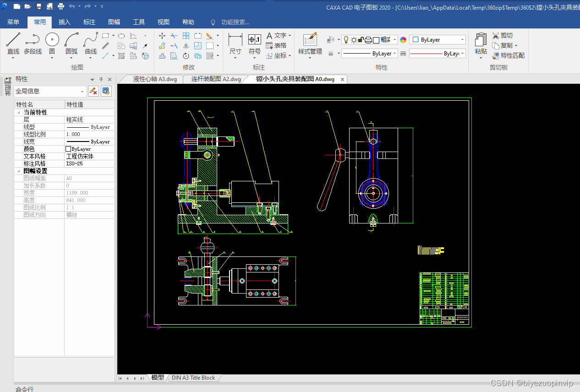Open the 菜单 menu
The width and height of the screenshot is (580, 392).
pyautogui.click(x=13, y=22)
